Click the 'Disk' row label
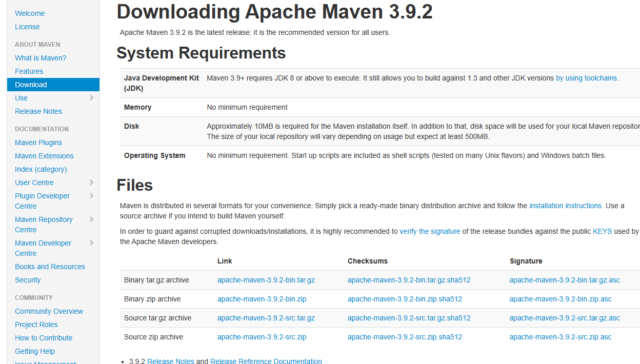This screenshot has width=640, height=364. coord(131,126)
